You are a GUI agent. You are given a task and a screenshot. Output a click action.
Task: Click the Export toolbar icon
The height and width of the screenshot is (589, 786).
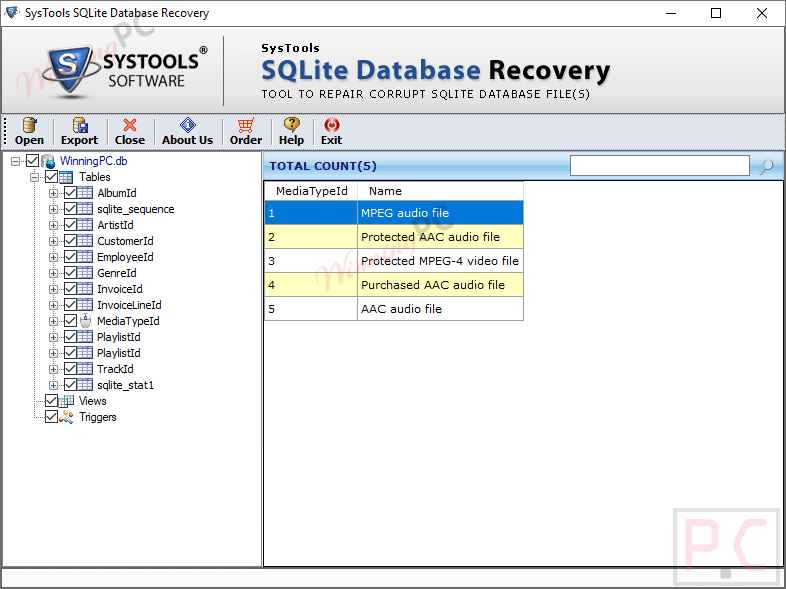[x=79, y=126]
